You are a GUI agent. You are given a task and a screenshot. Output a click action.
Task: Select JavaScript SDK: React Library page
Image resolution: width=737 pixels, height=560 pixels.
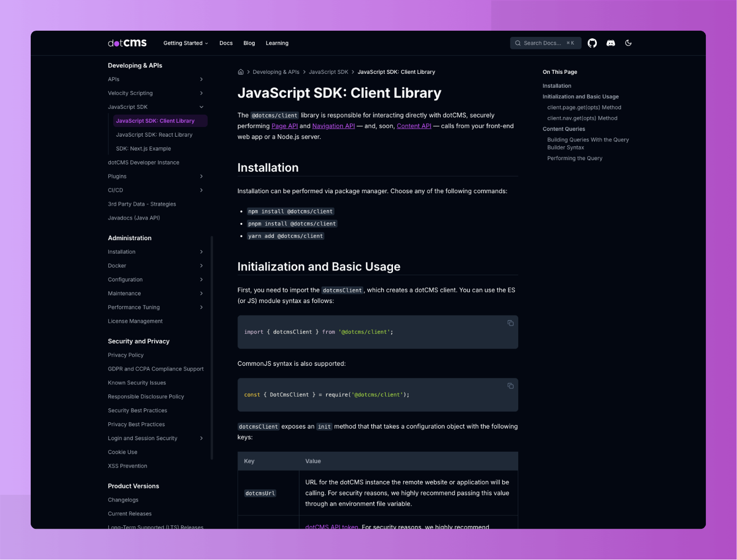pyautogui.click(x=154, y=135)
